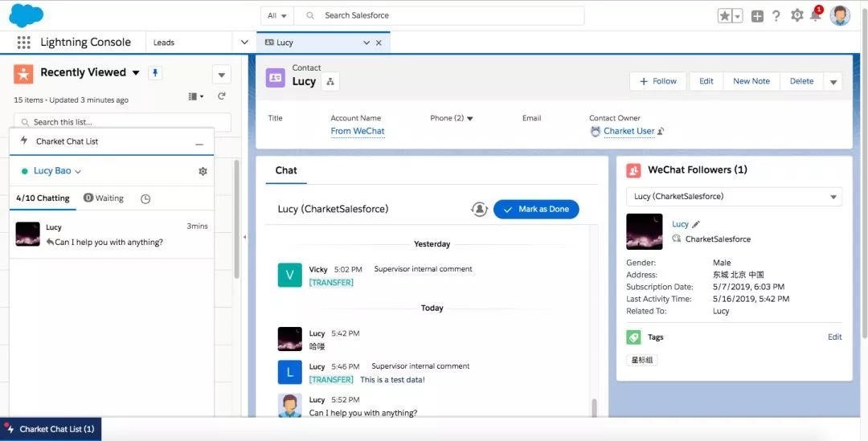
Task: Click the global actions plus icon
Action: (x=757, y=16)
